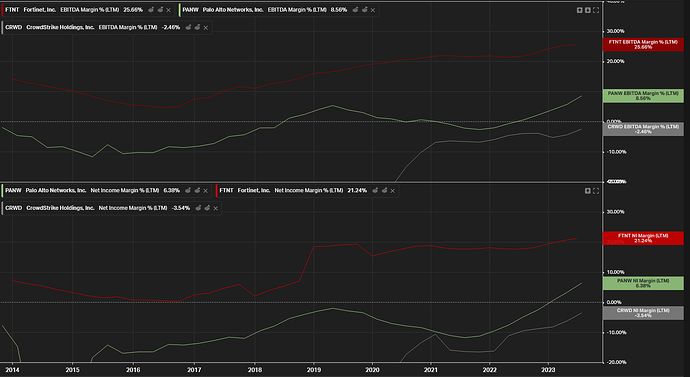Click the first small icon after PANW Net Income 6.38%
This screenshot has height=377, width=690.
[188, 190]
